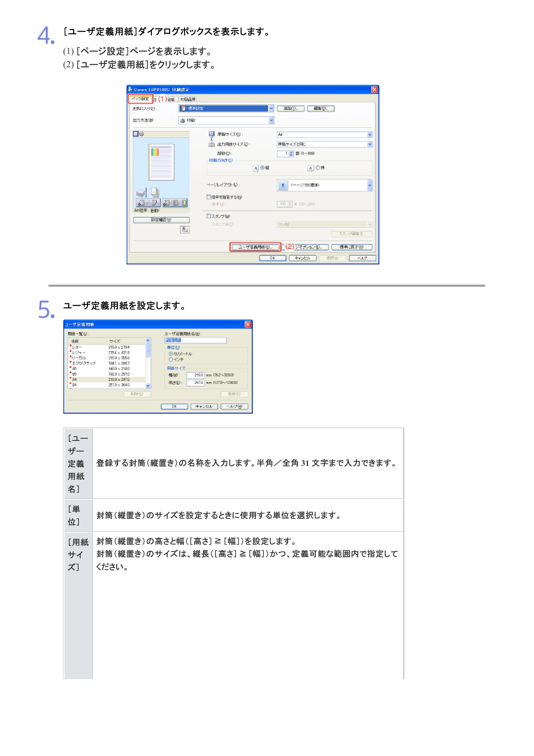Enable the スタンプ checkbox
Viewport: 534px width, 756px height.
click(209, 216)
